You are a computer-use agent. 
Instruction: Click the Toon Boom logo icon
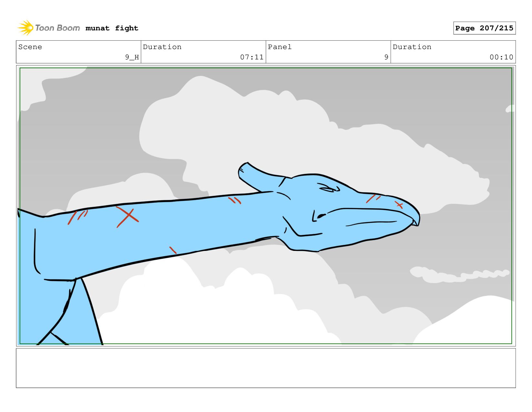(26, 28)
